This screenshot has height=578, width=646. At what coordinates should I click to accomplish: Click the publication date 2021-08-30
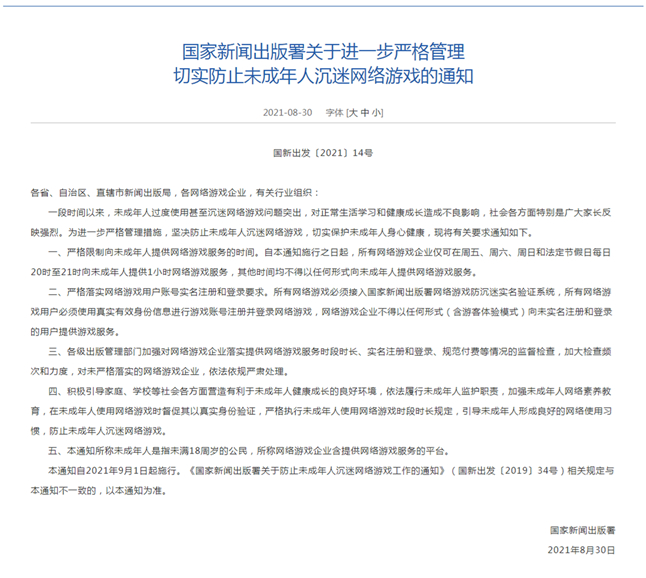click(285, 114)
